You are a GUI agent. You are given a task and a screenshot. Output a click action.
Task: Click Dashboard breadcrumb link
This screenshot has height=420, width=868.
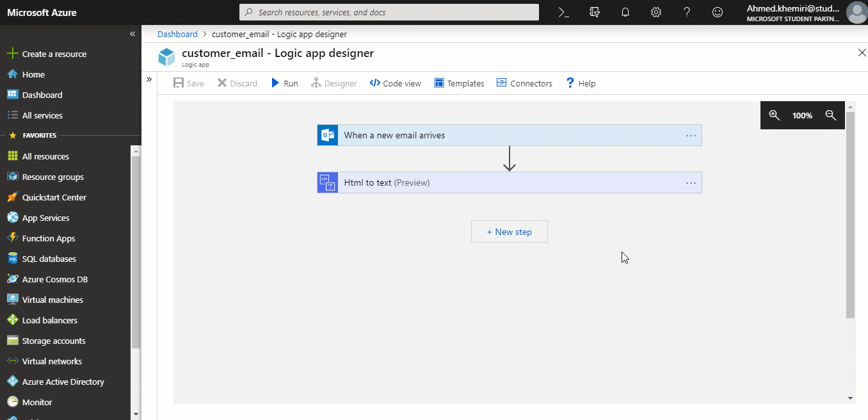[x=177, y=34]
